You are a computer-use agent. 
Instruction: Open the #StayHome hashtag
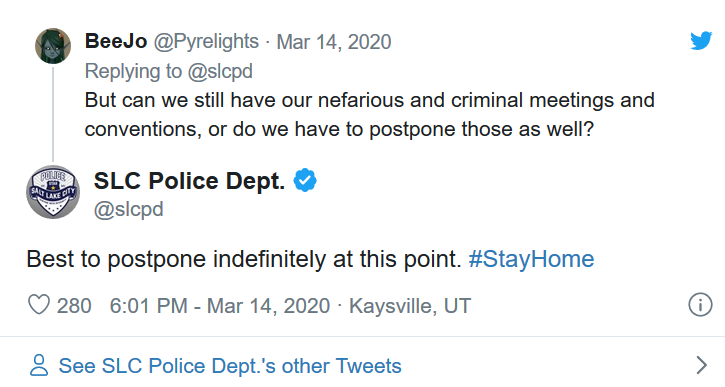tap(531, 259)
